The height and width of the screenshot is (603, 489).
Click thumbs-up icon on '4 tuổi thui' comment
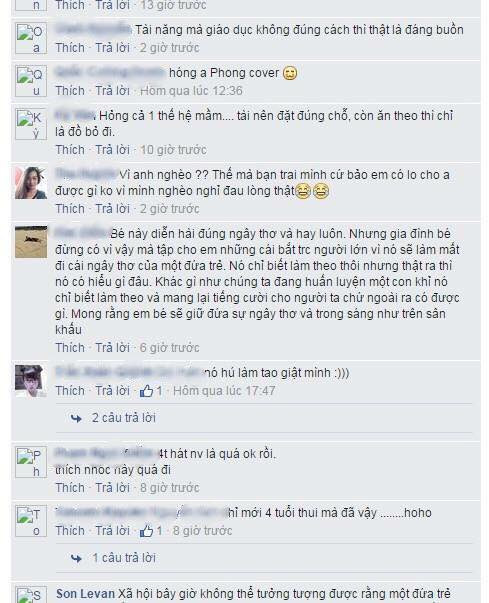click(x=146, y=531)
